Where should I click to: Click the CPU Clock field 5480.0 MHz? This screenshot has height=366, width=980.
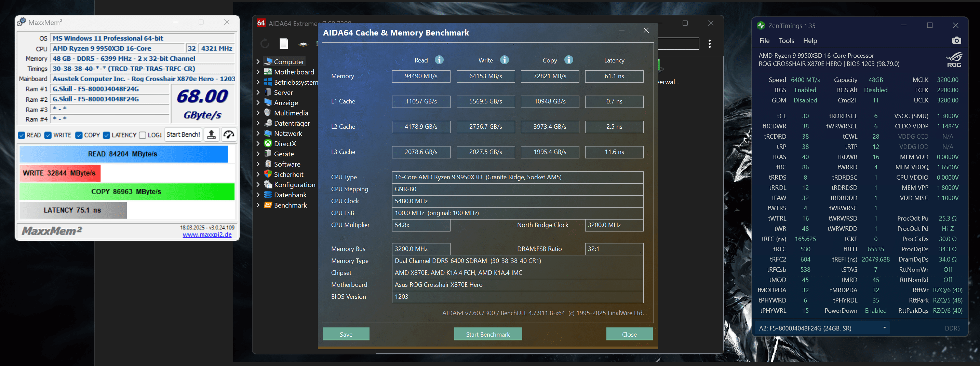518,201
